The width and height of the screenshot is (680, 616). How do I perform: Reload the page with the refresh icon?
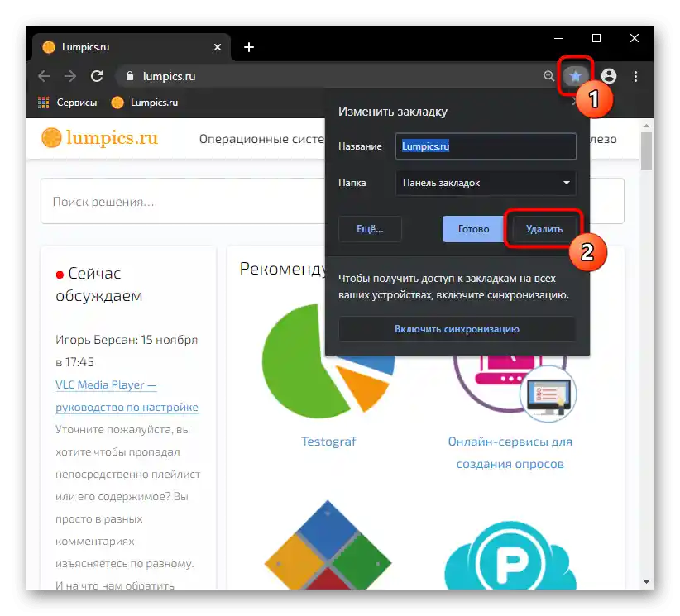pyautogui.click(x=96, y=76)
